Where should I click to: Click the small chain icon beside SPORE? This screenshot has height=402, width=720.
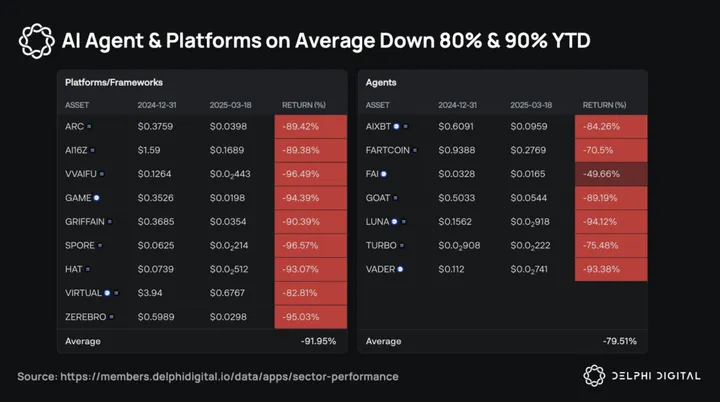[97, 245]
